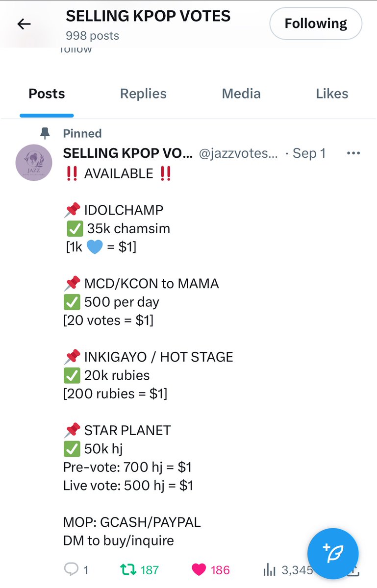Viewport: 377px width, 588px height.
Task: Tap the JAZZ profile avatar thumbnail
Action: click(34, 163)
